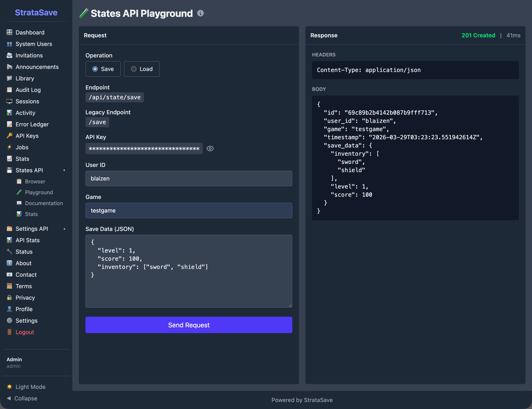Reveal the hidden API Key value
The height and width of the screenshot is (409, 532).
point(210,149)
